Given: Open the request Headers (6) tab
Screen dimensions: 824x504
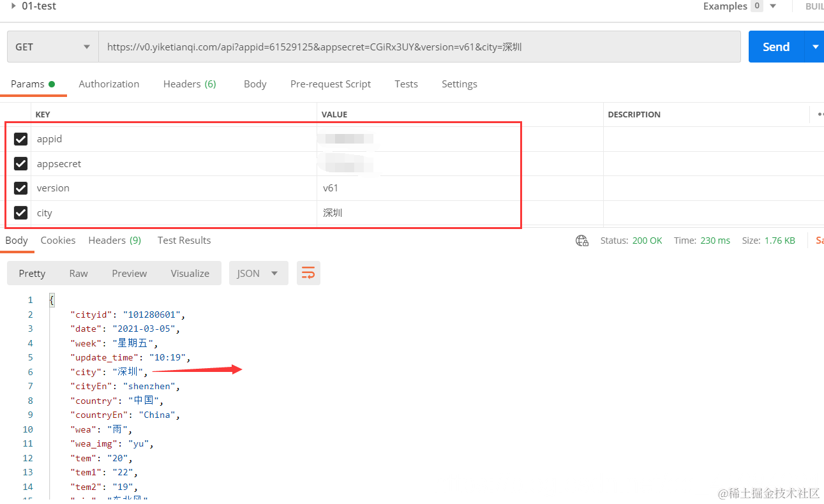Looking at the screenshot, I should click(190, 84).
